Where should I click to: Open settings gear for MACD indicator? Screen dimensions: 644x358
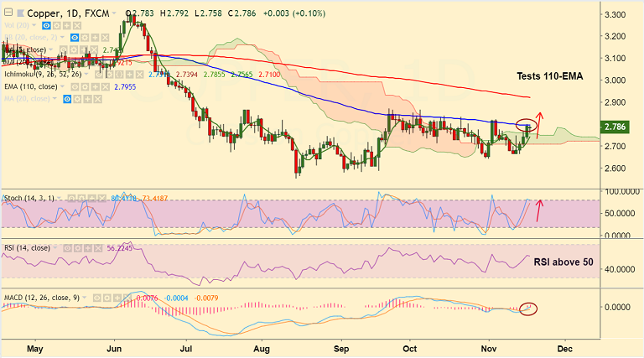coord(106,298)
